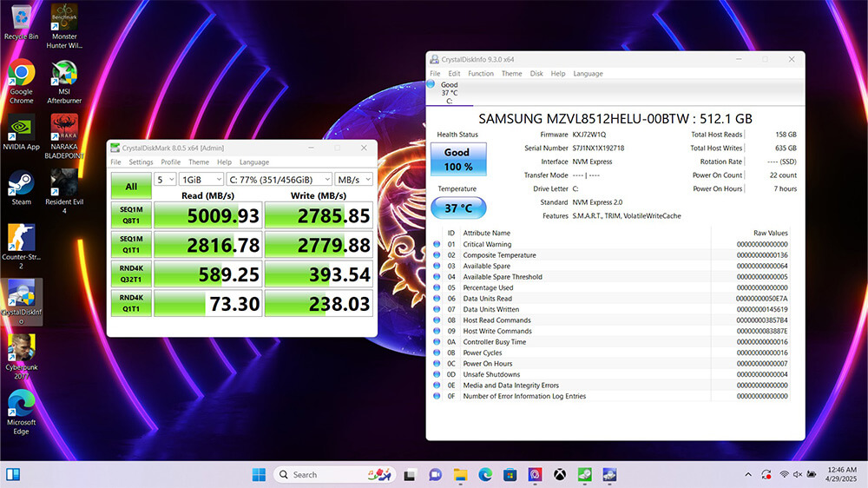Open CrystalDiskMark Profile menu
This screenshot has width=868, height=488.
(170, 162)
